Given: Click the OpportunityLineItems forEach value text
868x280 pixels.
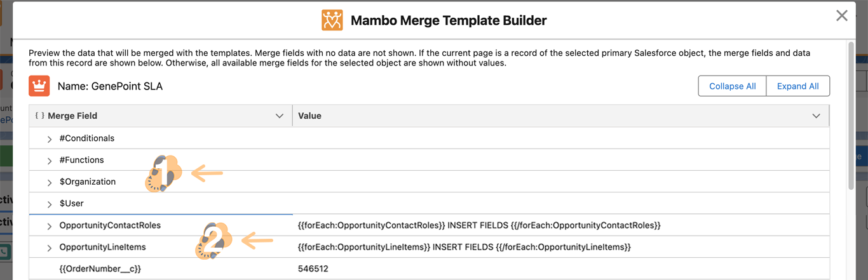Looking at the screenshot, I should (x=464, y=247).
